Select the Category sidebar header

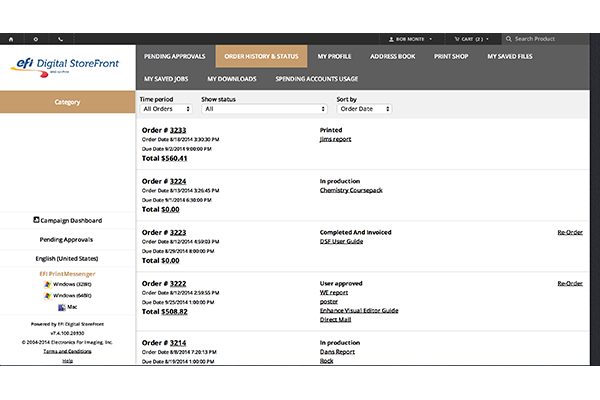tap(67, 102)
